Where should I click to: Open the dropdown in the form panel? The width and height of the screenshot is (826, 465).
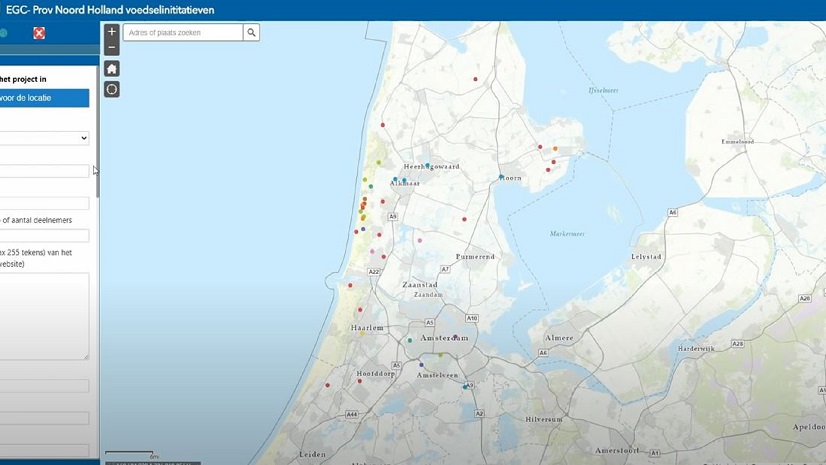click(44, 138)
